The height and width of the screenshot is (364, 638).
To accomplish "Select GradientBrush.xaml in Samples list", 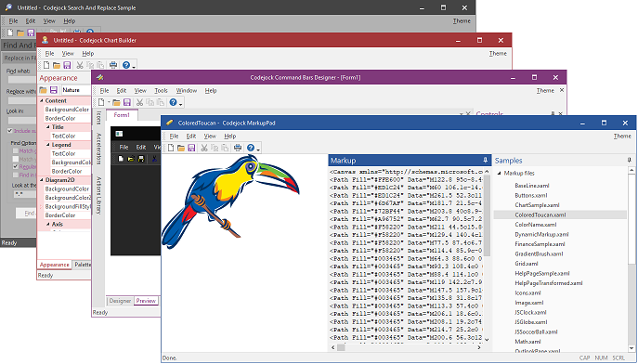I will 539,253.
